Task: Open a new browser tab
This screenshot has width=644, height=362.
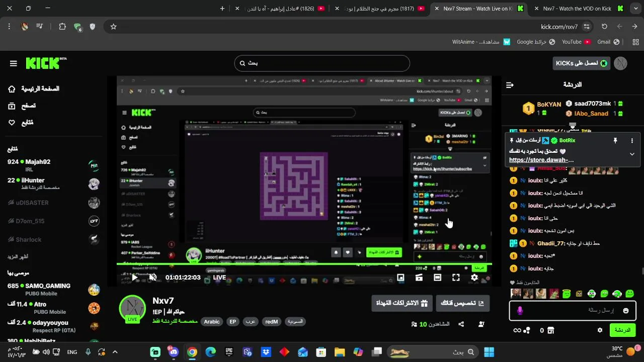Action: [222, 9]
